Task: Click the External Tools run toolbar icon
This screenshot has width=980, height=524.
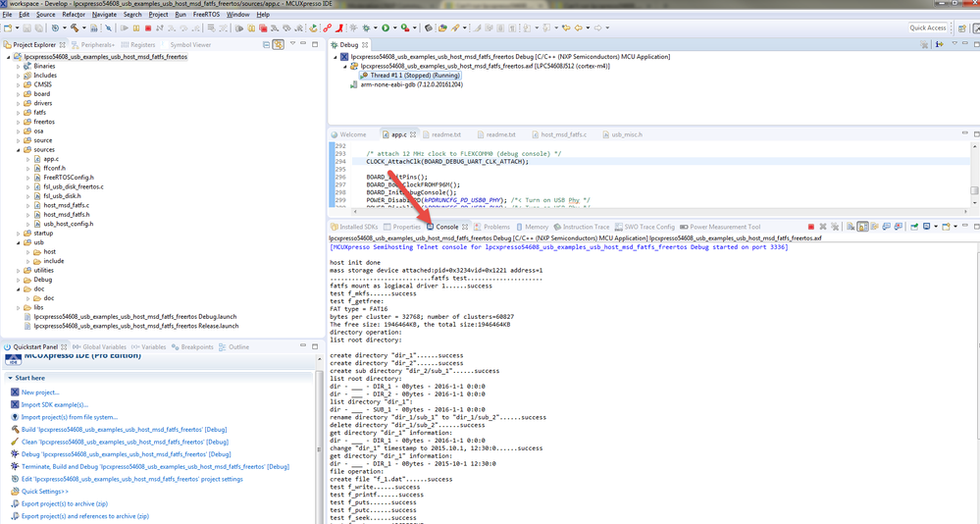Action: (405, 27)
